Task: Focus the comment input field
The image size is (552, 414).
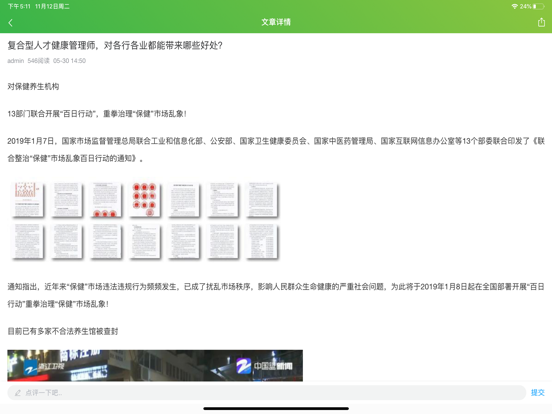Action: coord(266,393)
